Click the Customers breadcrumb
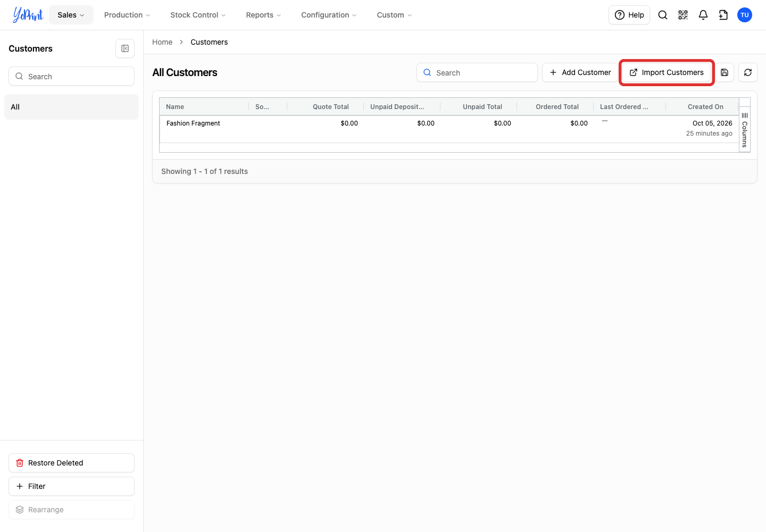766x532 pixels. [x=209, y=42]
